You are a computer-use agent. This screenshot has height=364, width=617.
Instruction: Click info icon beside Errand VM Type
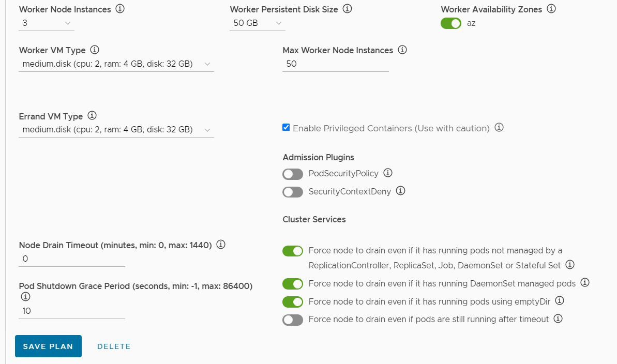pos(92,116)
